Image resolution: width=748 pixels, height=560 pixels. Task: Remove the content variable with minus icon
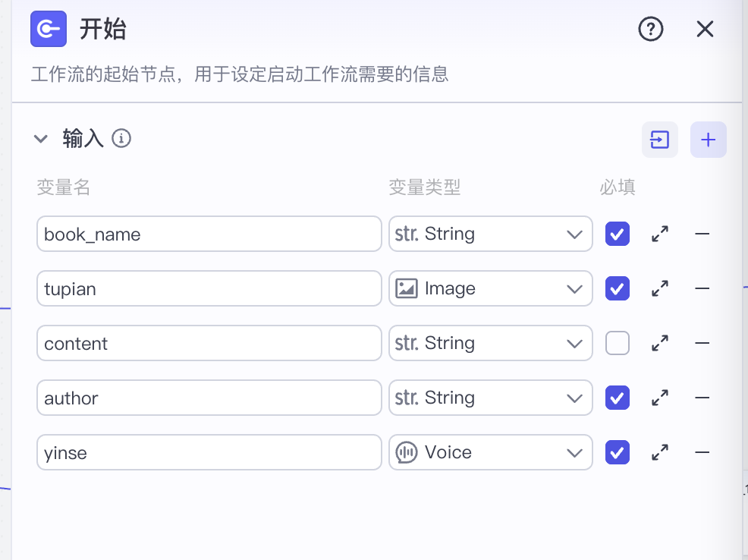702,343
